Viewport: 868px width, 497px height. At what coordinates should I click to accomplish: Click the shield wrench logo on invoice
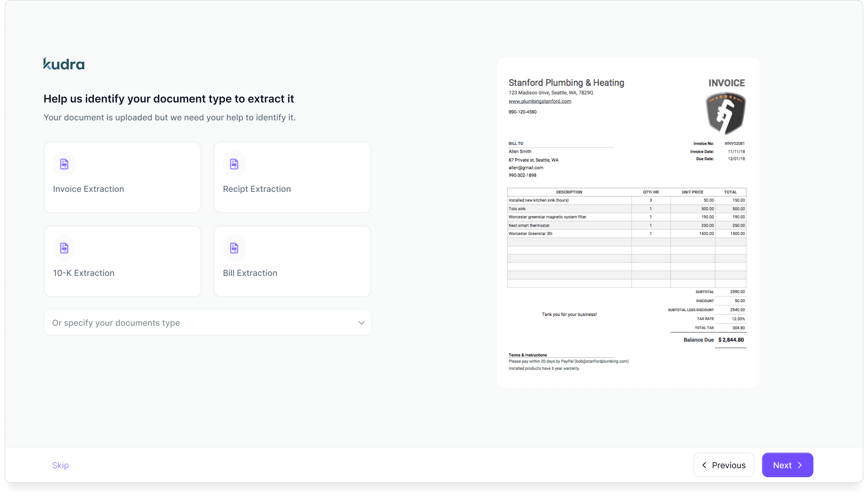[x=726, y=113]
